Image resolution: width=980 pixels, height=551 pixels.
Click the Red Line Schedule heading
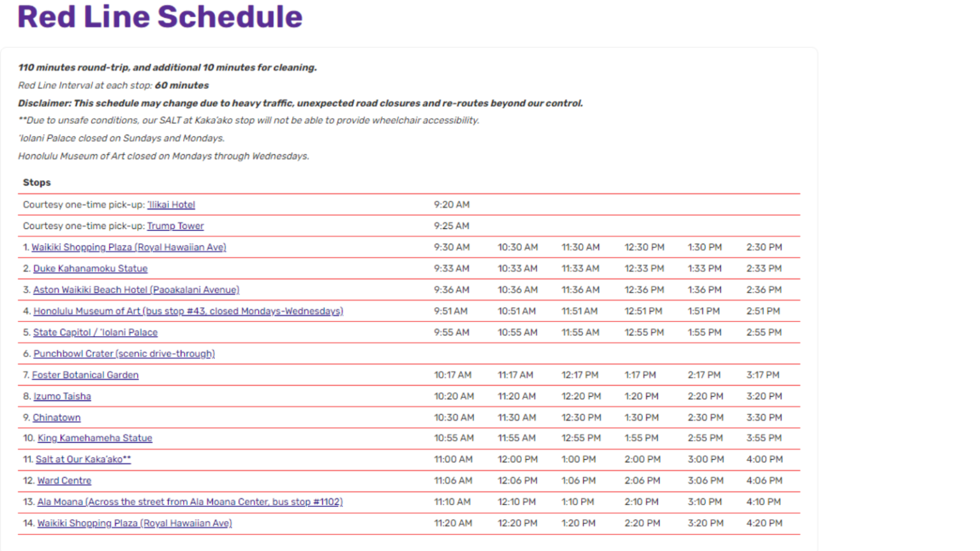click(x=160, y=17)
